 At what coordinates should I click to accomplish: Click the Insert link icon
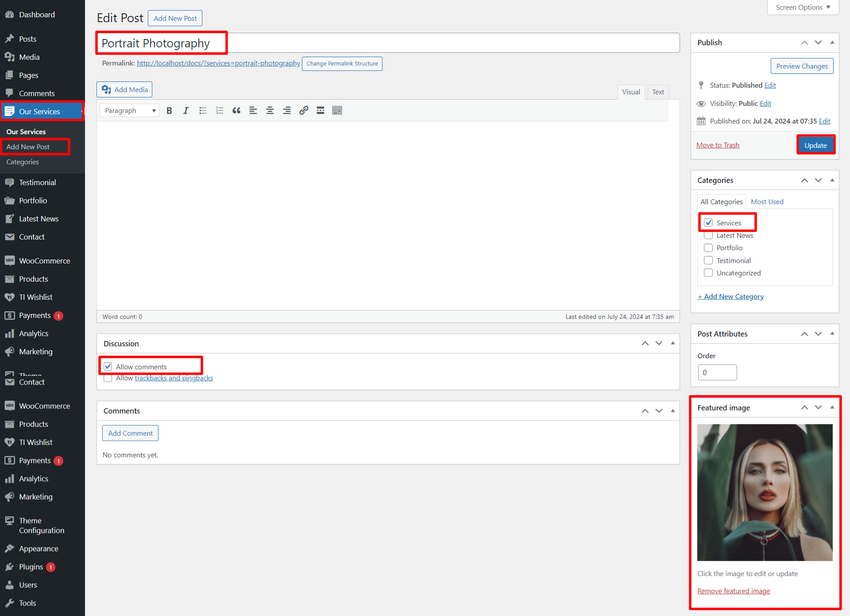click(x=304, y=111)
